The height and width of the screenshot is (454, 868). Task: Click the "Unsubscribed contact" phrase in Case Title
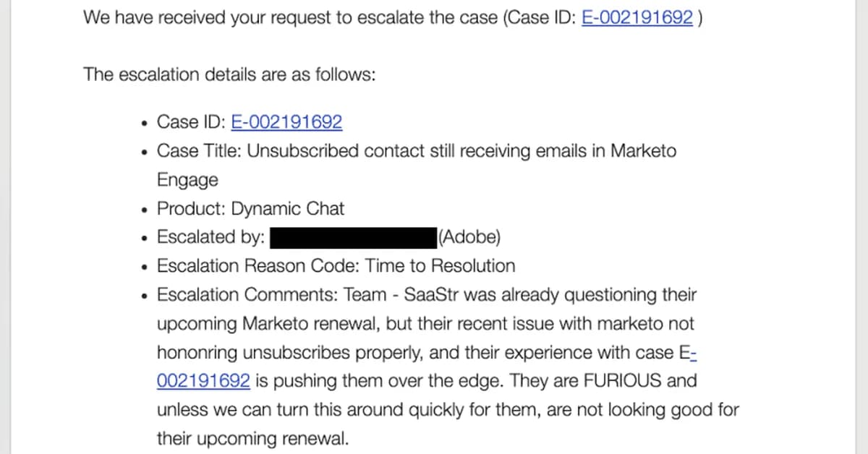click(302, 151)
